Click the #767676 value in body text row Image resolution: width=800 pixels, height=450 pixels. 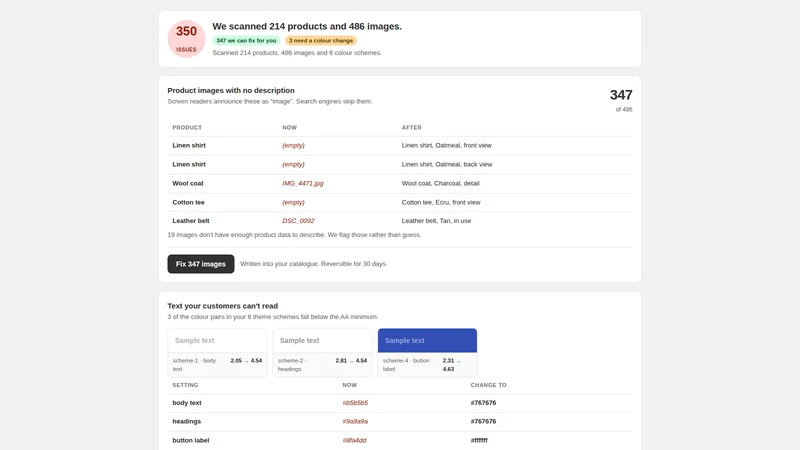[x=483, y=403]
